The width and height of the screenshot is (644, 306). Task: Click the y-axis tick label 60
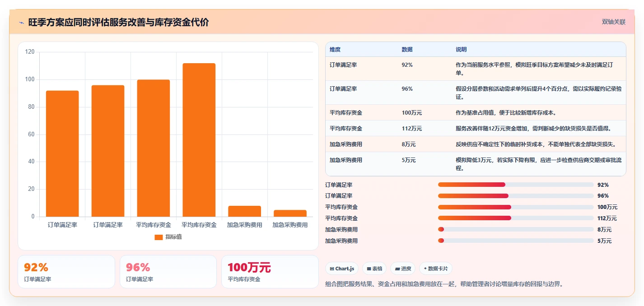(31, 134)
